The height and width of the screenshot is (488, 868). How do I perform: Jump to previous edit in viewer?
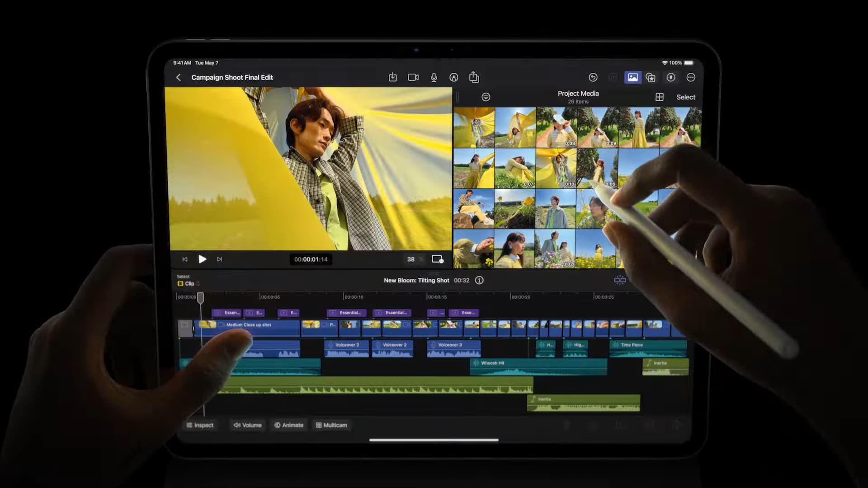coord(184,259)
